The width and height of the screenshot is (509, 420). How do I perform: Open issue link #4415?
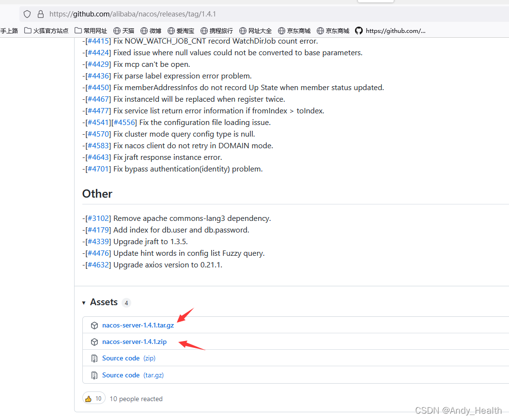[98, 41]
